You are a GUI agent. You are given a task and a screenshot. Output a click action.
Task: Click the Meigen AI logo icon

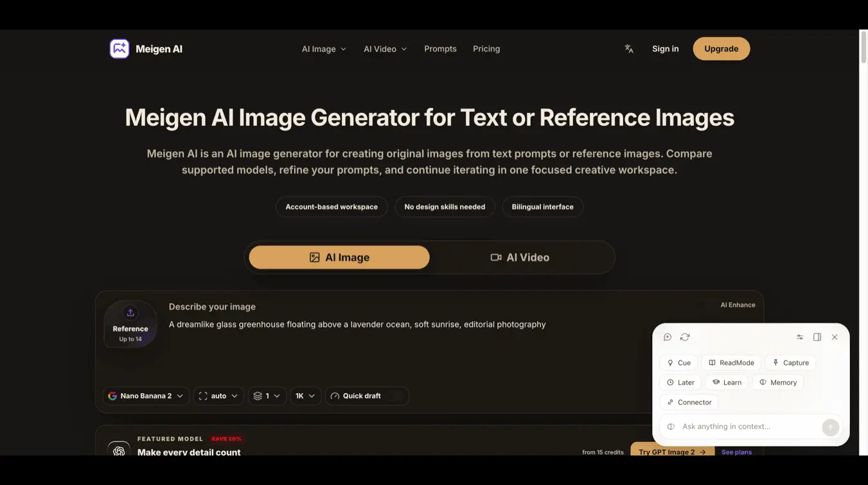coord(120,49)
